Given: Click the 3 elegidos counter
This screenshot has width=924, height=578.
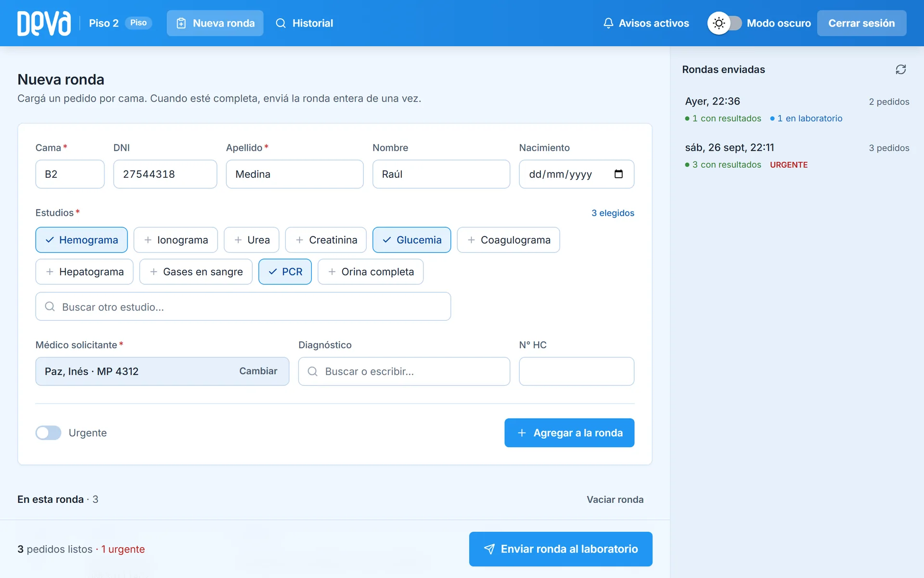Looking at the screenshot, I should click(x=613, y=213).
